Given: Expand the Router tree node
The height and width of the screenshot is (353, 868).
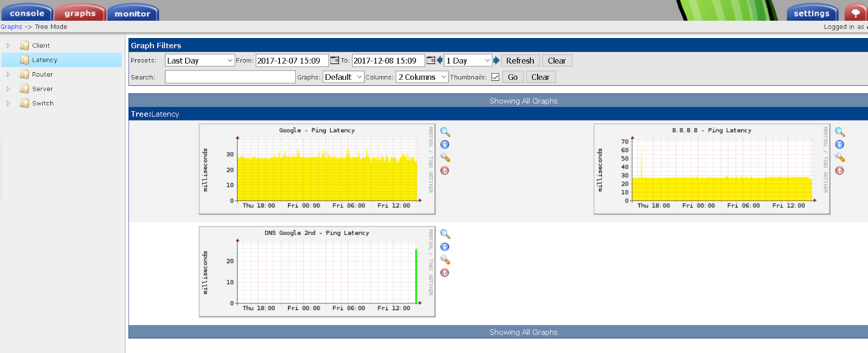Looking at the screenshot, I should (8, 74).
